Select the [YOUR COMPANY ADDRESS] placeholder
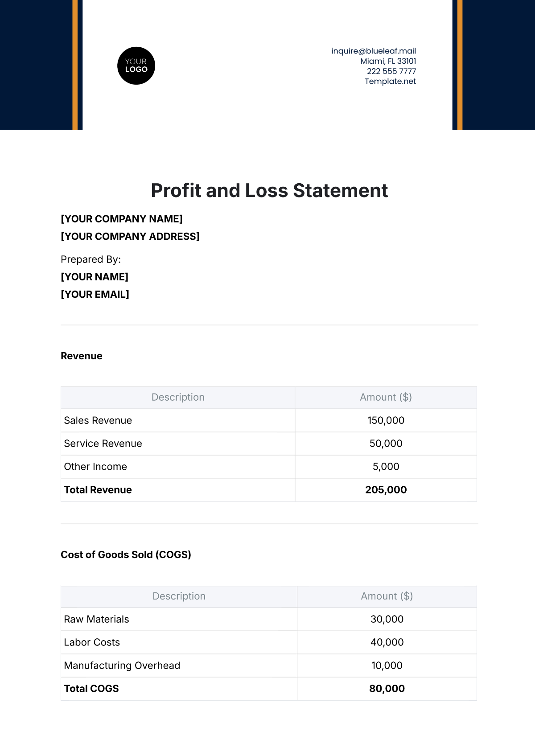The image size is (535, 756). (130, 236)
